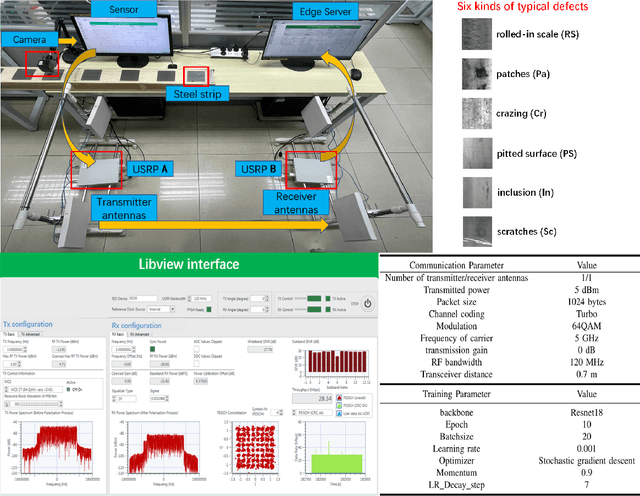Click the 'Stochastic gradient descent' optimizer value
This screenshot has height=496, width=640.
point(587,461)
